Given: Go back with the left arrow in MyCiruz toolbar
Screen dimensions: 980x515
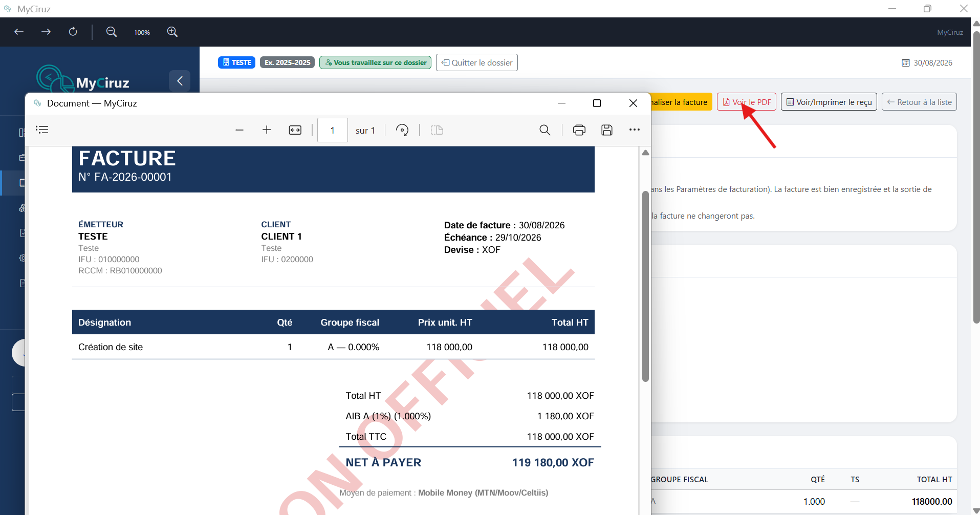Looking at the screenshot, I should click(19, 32).
